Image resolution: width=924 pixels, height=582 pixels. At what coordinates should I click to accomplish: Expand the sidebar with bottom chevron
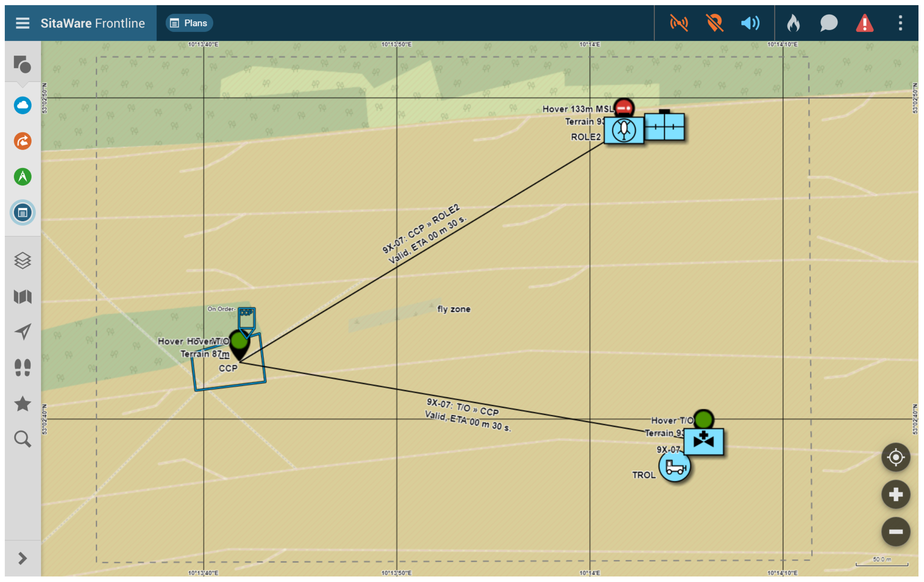point(22,558)
